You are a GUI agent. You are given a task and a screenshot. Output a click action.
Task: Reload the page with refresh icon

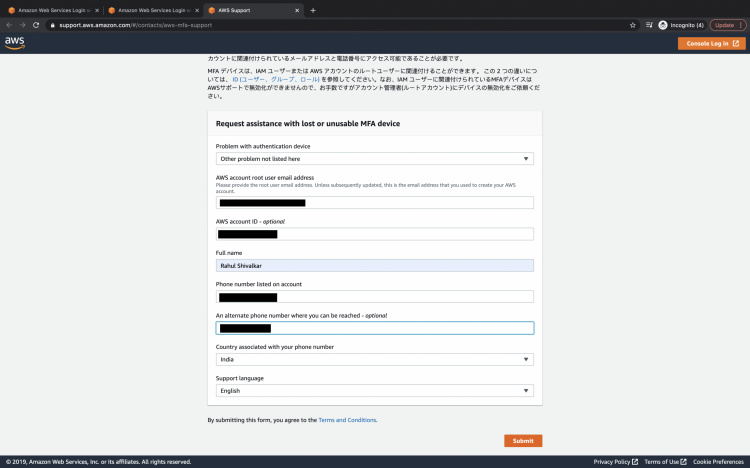click(37, 25)
